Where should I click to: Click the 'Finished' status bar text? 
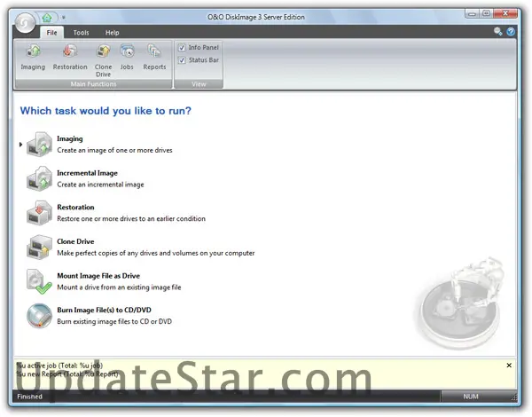coord(30,397)
